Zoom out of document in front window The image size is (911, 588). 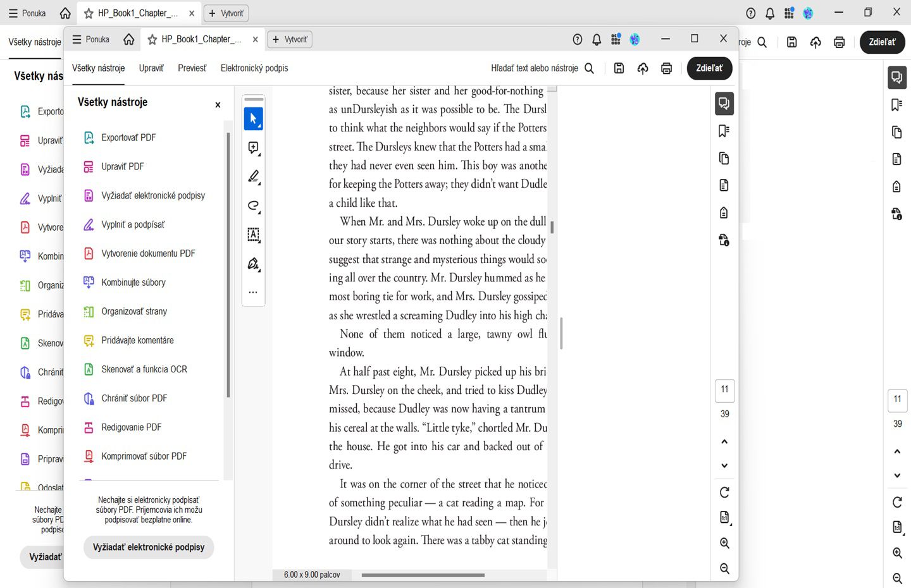click(724, 568)
